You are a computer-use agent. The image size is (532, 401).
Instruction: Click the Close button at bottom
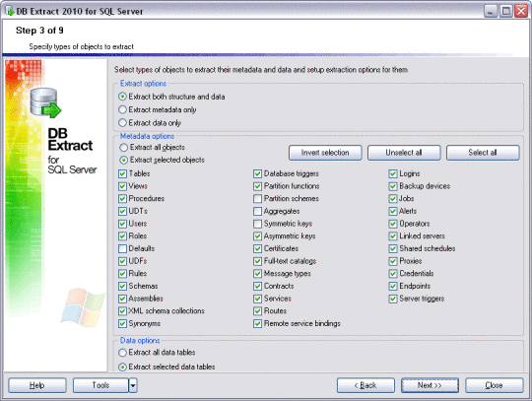point(494,385)
